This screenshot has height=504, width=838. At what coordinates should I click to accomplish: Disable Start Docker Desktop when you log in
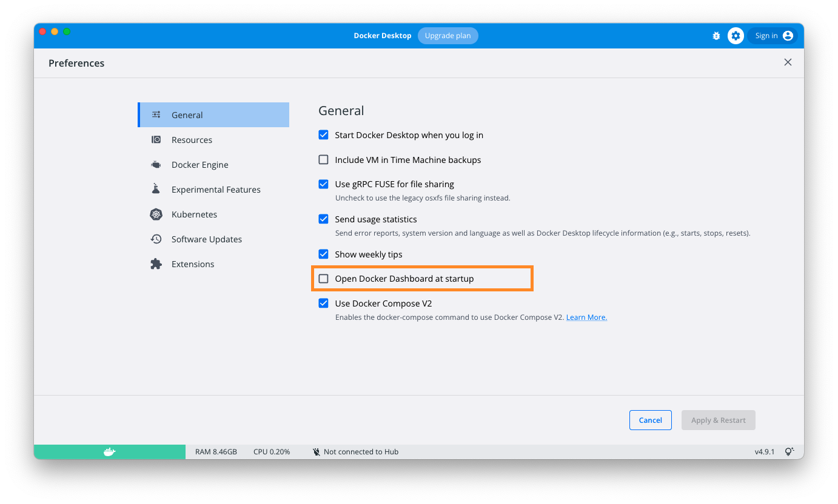(323, 134)
